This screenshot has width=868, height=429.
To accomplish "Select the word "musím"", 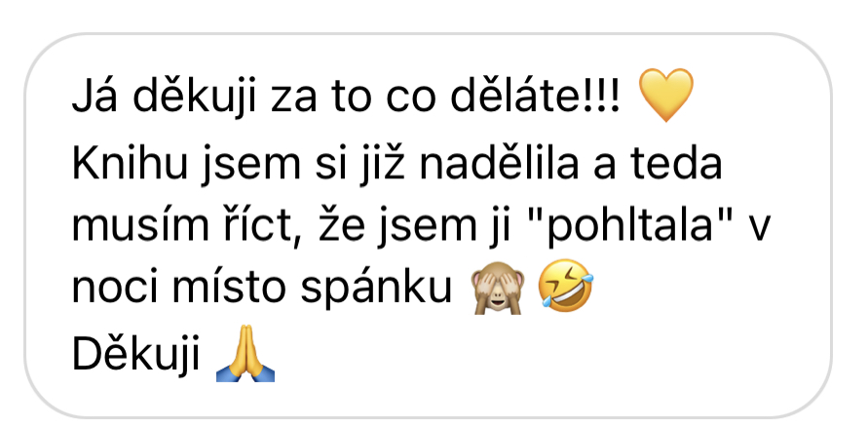I will (132, 226).
